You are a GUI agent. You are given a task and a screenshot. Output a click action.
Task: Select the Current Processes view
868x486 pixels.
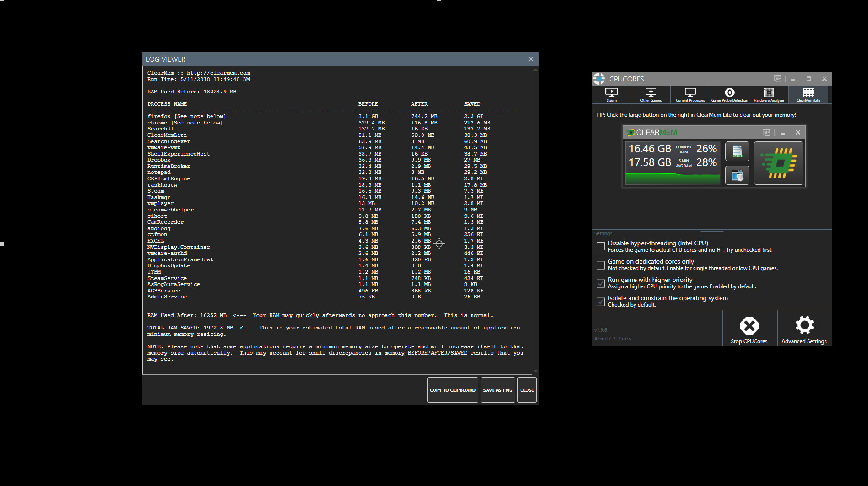pyautogui.click(x=690, y=94)
